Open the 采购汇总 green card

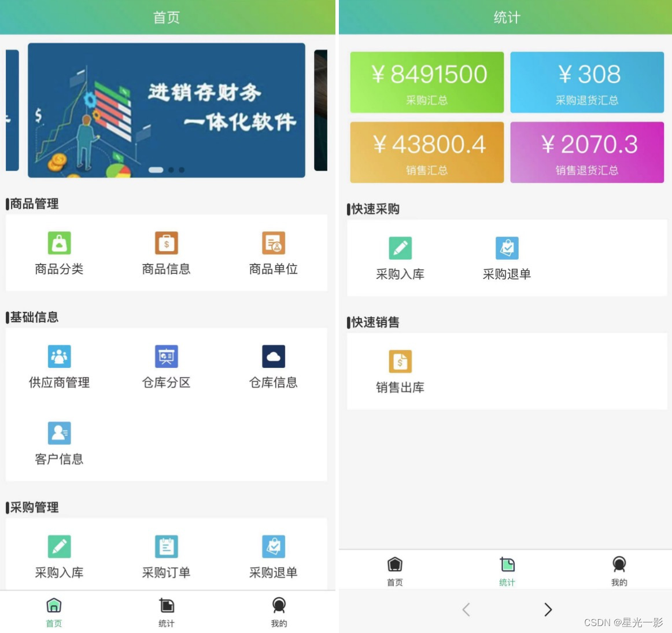pos(427,82)
